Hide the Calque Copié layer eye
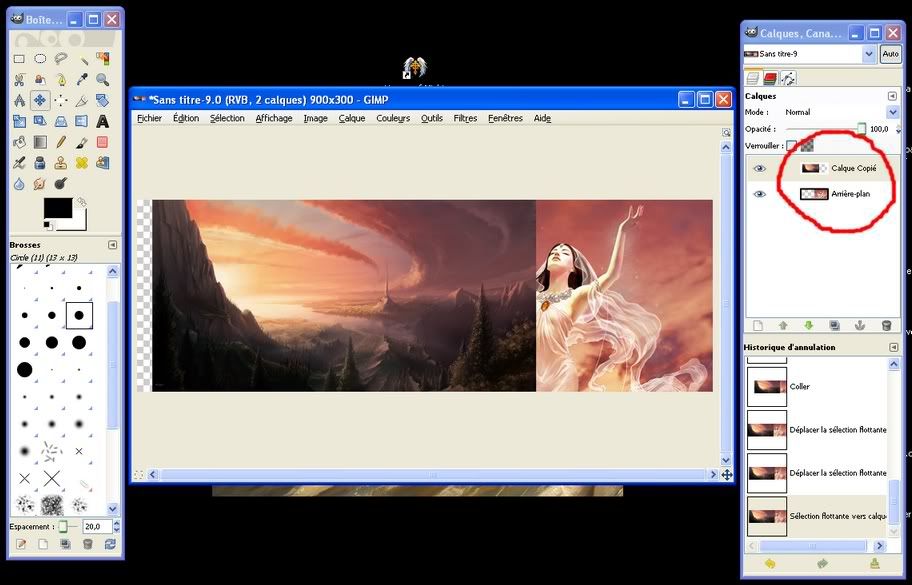Viewport: 912px width, 585px height. pyautogui.click(x=760, y=169)
